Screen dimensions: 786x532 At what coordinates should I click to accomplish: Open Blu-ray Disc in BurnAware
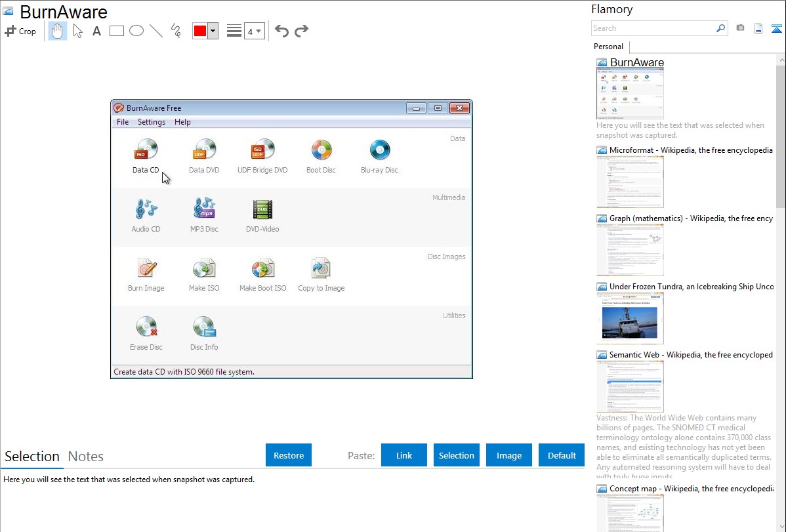[x=379, y=156]
